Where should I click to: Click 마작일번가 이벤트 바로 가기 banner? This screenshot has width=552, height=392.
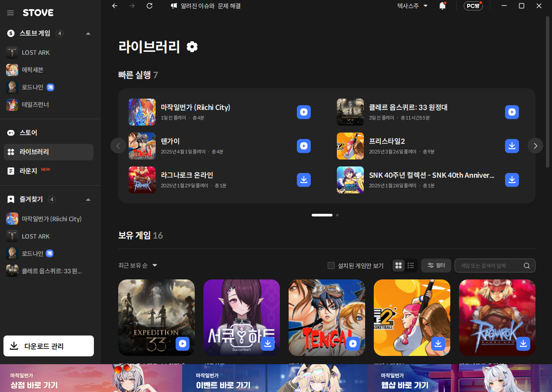(x=275, y=378)
